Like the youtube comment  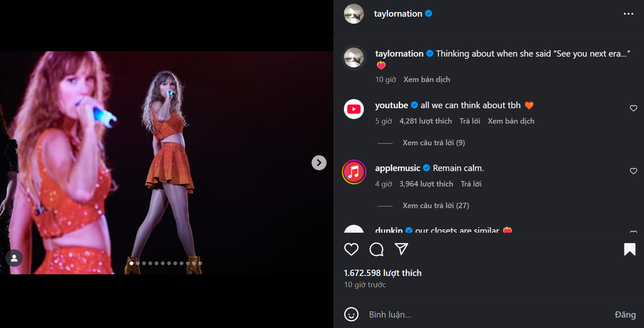click(x=633, y=108)
